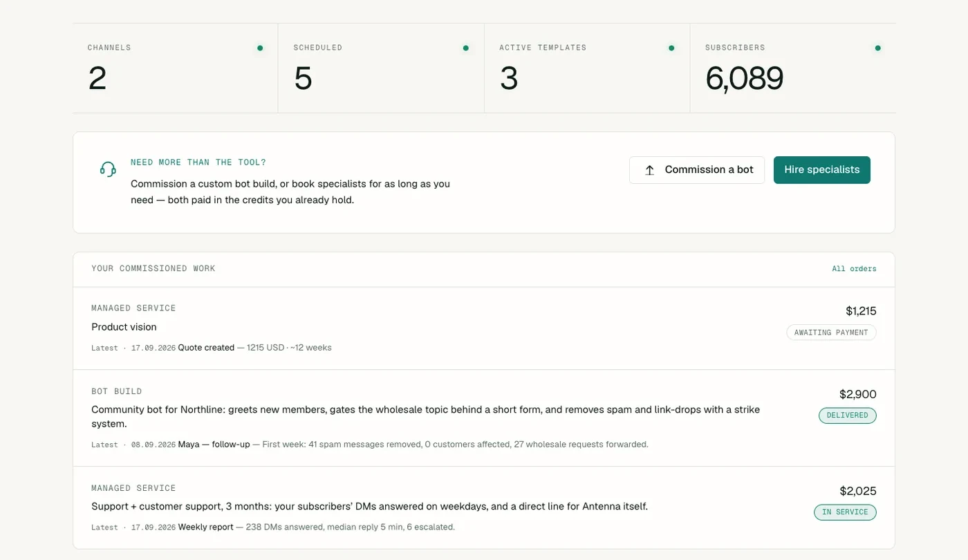The image size is (968, 560).
Task: Click the $2,025 price
Action: coord(857,491)
